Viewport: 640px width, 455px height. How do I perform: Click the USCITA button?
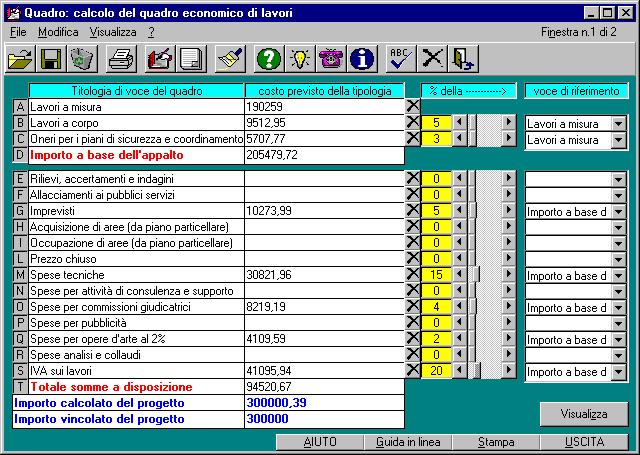coord(584,442)
